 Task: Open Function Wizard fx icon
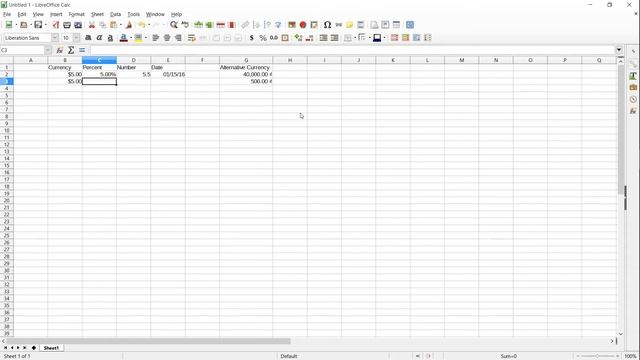coord(60,50)
